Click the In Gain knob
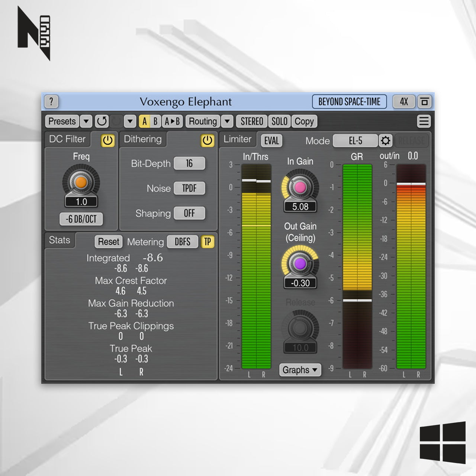 click(300, 187)
